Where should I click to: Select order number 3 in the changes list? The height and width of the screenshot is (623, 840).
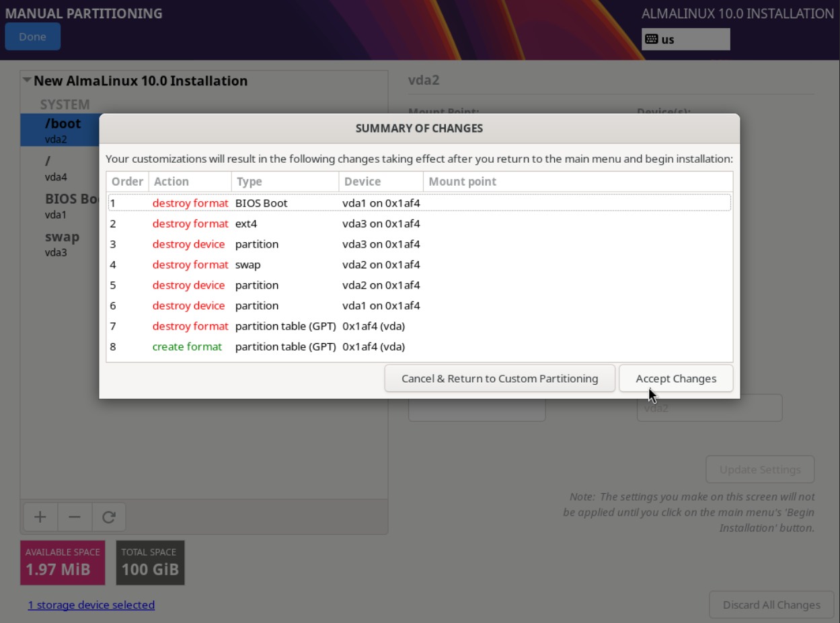[113, 244]
